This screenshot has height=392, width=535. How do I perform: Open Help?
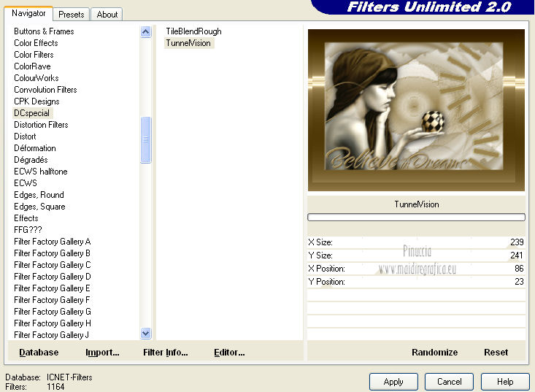pos(505,382)
